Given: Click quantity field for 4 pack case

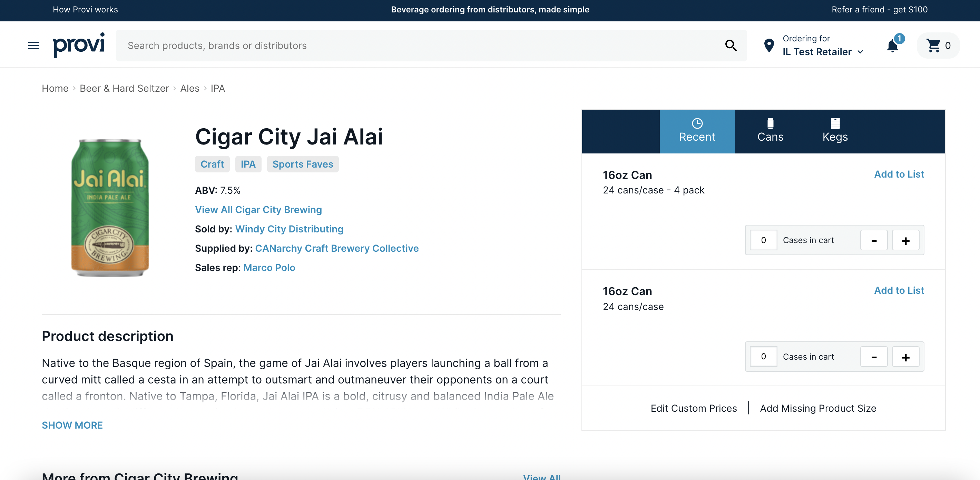Looking at the screenshot, I should tap(763, 240).
